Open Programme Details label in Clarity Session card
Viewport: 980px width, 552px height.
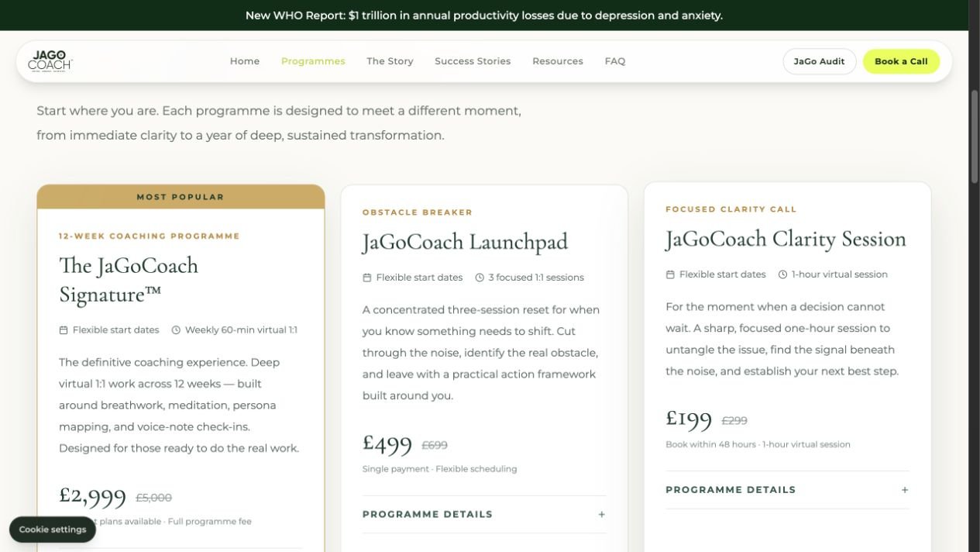click(731, 490)
